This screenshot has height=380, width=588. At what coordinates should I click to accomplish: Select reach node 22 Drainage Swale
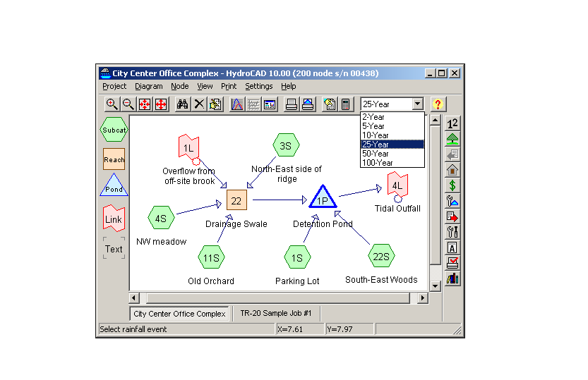pyautogui.click(x=236, y=200)
